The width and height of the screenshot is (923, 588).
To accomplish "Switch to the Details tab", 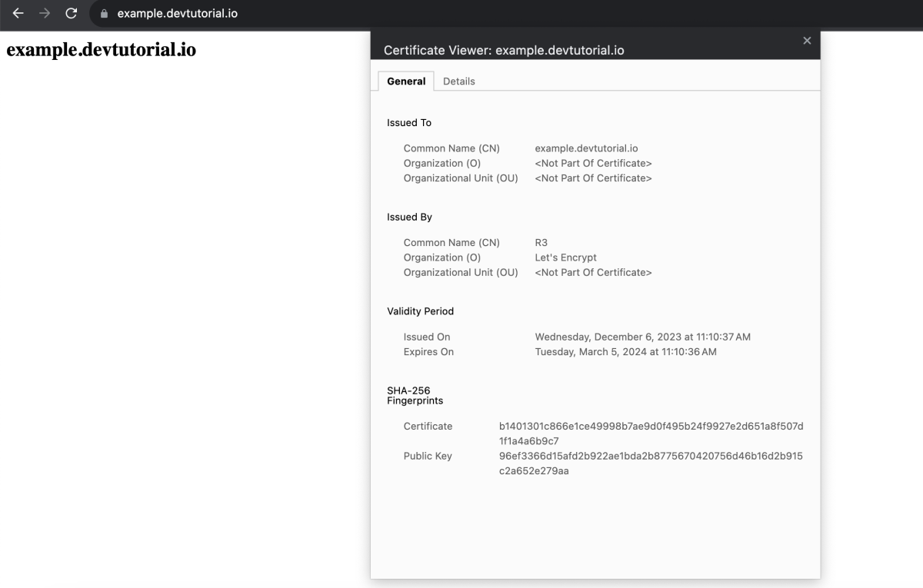I will click(x=459, y=81).
